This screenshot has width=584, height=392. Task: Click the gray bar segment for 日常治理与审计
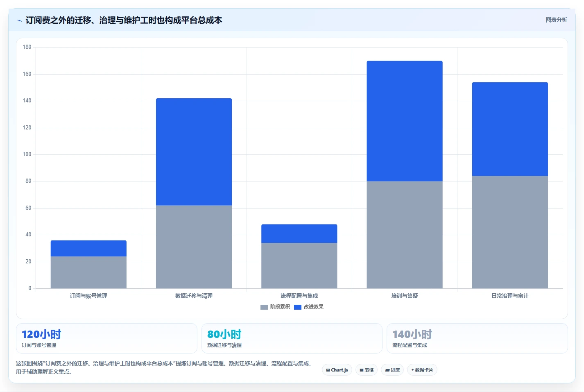tap(510, 232)
